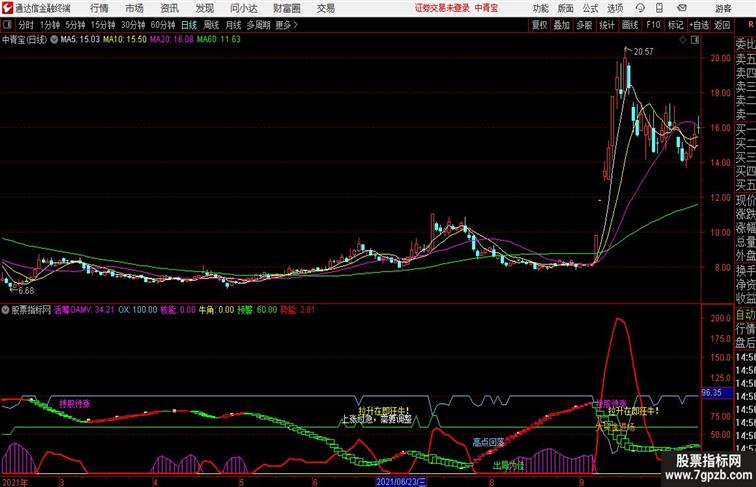Switch to 分时 time-sharing chart

coord(26,25)
